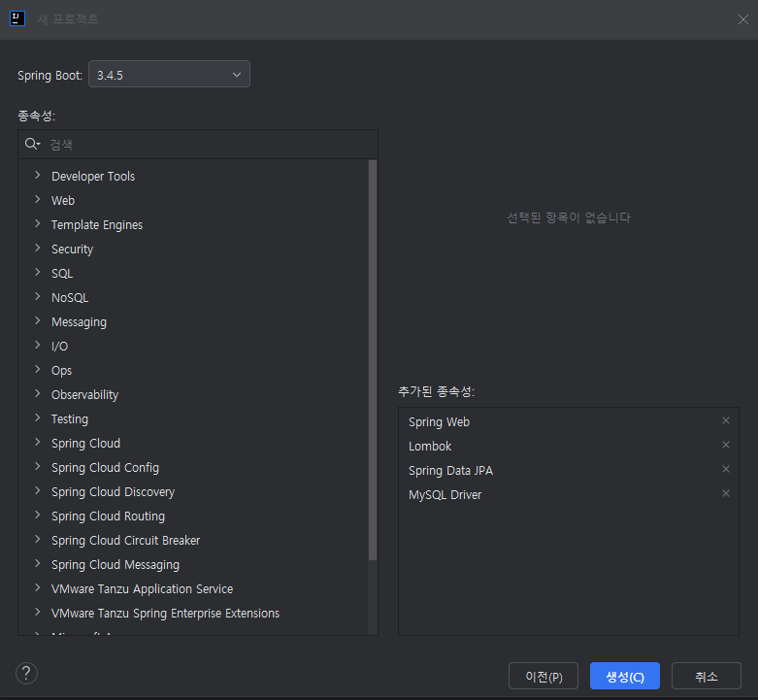Screen dimensions: 758x700
Task: Expand VMware Tanzu Application Service category
Action: point(37,587)
